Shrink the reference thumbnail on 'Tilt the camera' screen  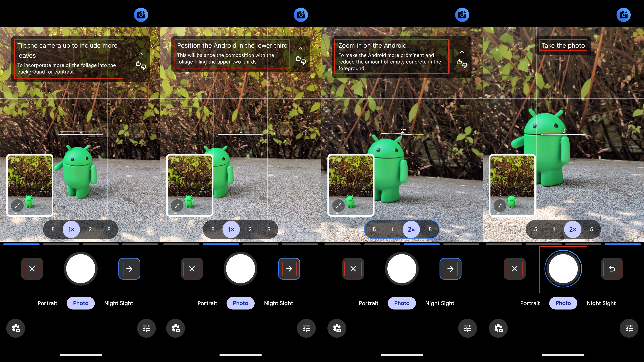pyautogui.click(x=17, y=206)
